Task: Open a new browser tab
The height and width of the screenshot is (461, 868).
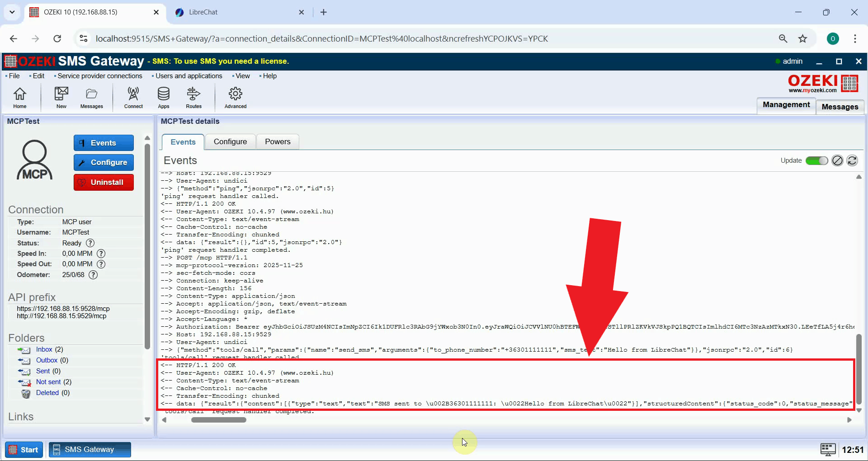Action: (323, 12)
